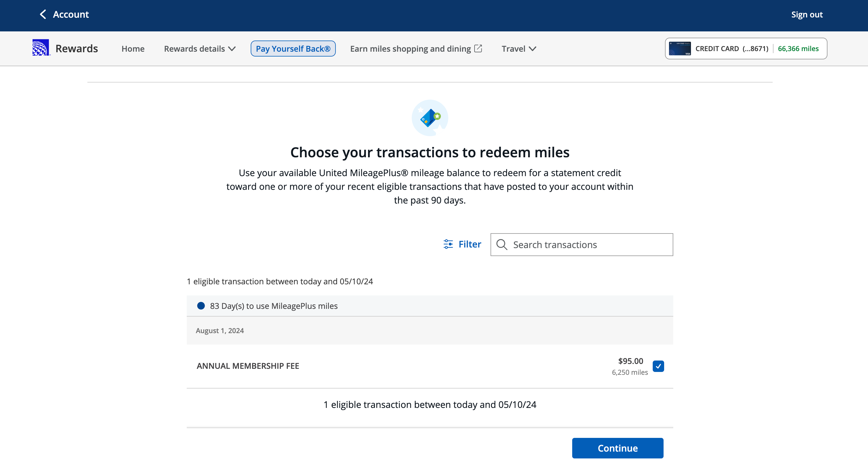Click the credit card thumbnail image
The height and width of the screenshot is (467, 868).
tap(679, 49)
